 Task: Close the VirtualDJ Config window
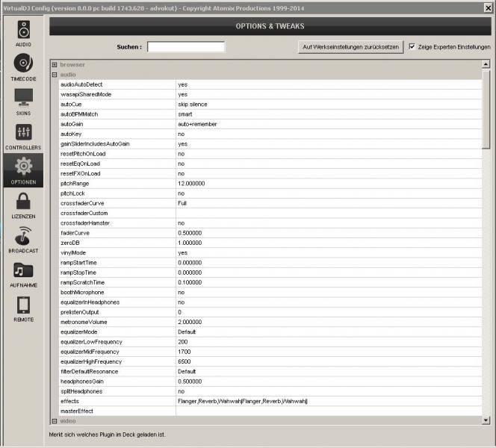[x=489, y=8]
